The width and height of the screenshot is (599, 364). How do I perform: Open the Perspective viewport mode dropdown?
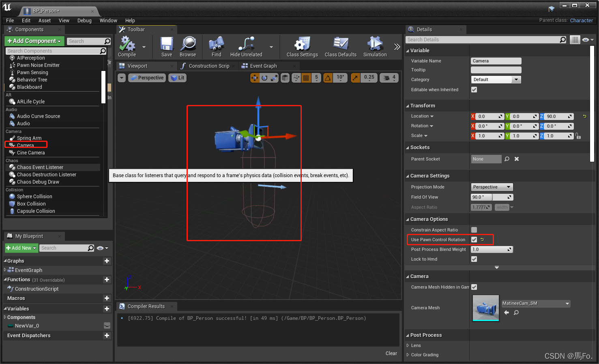(x=147, y=77)
